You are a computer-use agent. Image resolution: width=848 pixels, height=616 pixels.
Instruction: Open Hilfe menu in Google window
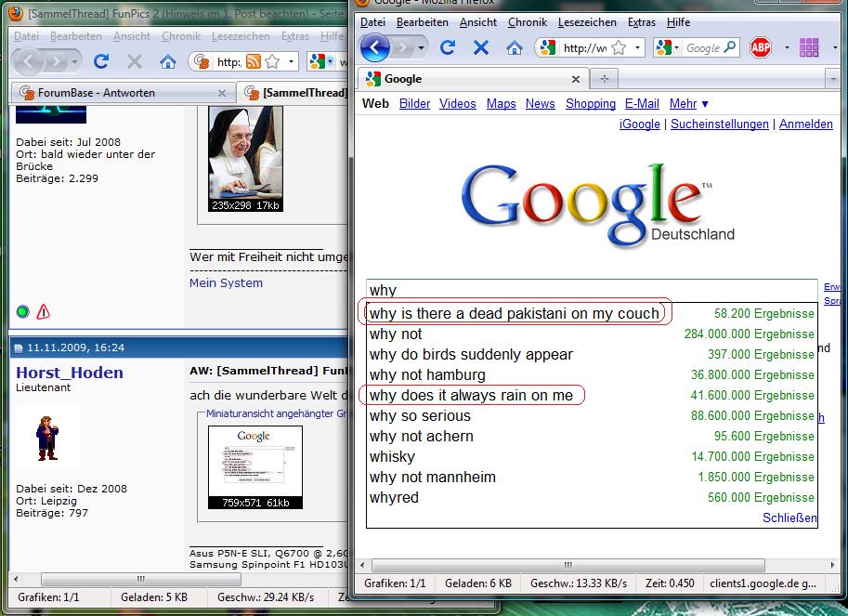[x=678, y=22]
